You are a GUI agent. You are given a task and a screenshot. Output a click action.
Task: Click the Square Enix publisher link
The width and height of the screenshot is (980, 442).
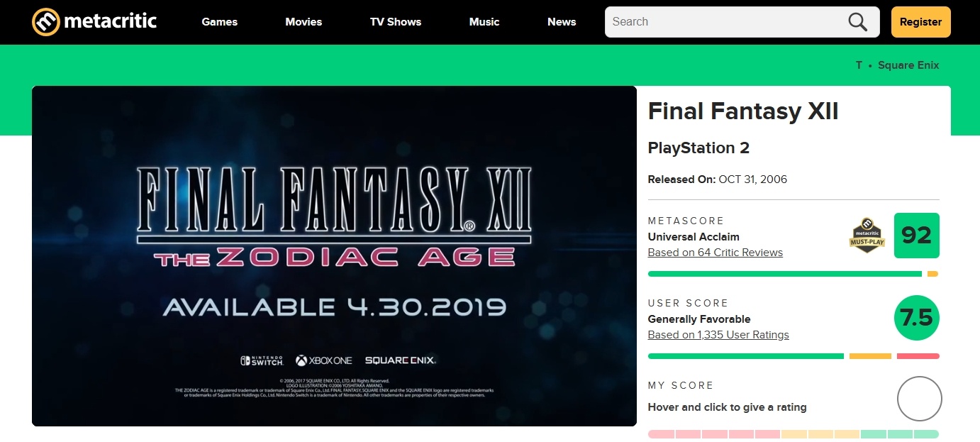[908, 65]
